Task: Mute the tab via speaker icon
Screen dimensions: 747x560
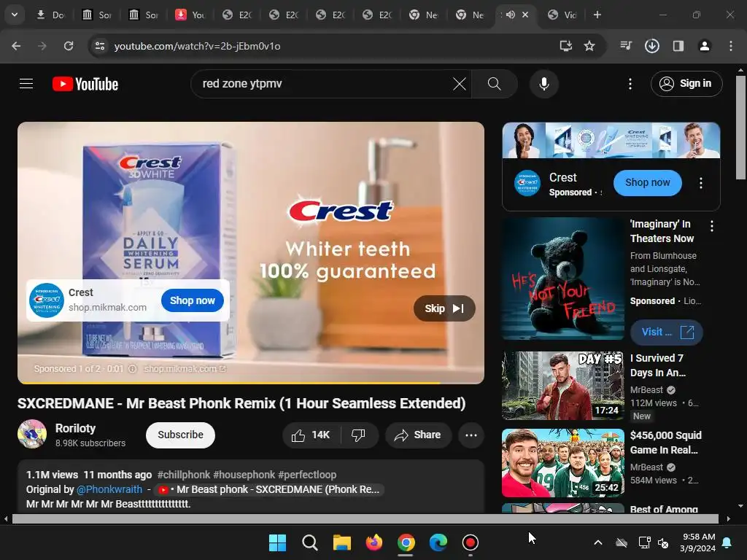Action: [x=510, y=15]
